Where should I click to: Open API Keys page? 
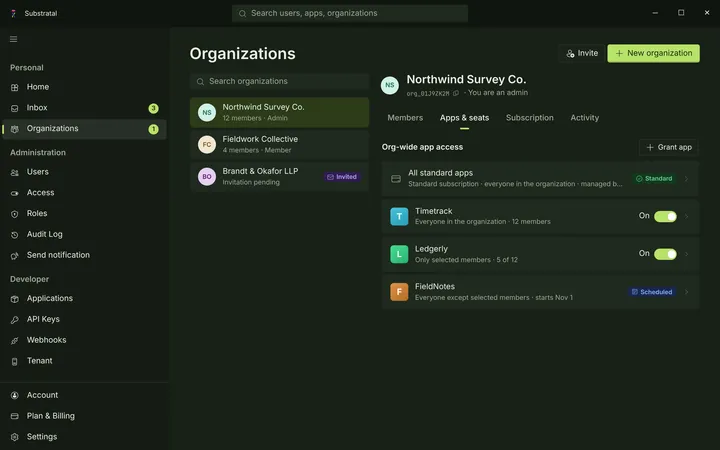(x=84, y=320)
